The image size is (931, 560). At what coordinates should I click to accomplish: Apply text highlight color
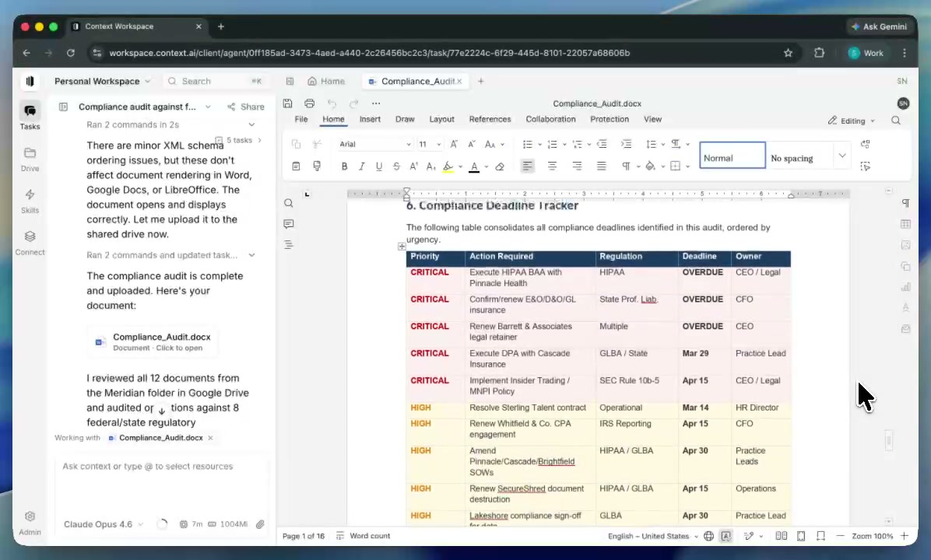448,166
